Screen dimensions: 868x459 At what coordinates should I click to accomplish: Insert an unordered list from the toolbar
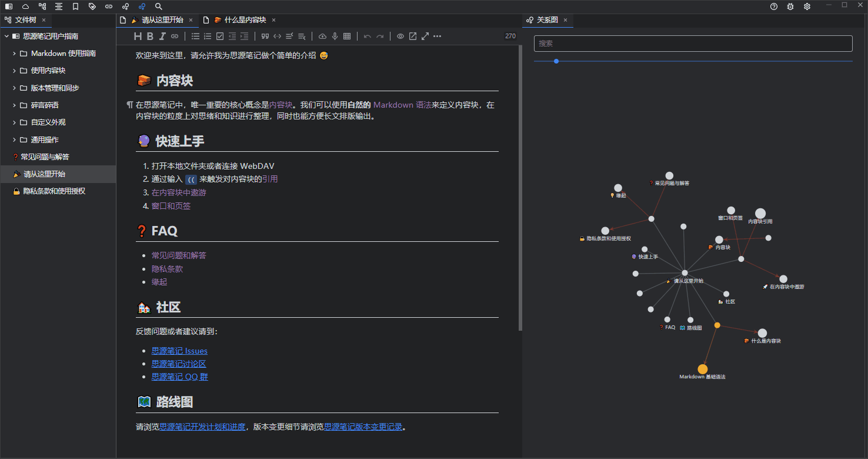pyautogui.click(x=195, y=36)
